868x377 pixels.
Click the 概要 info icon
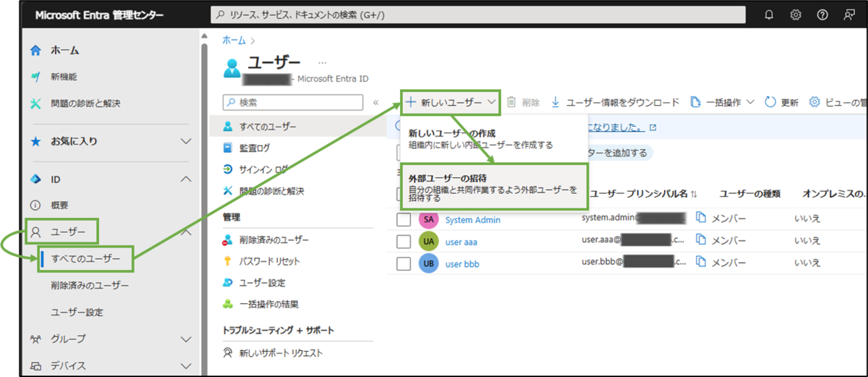(35, 206)
